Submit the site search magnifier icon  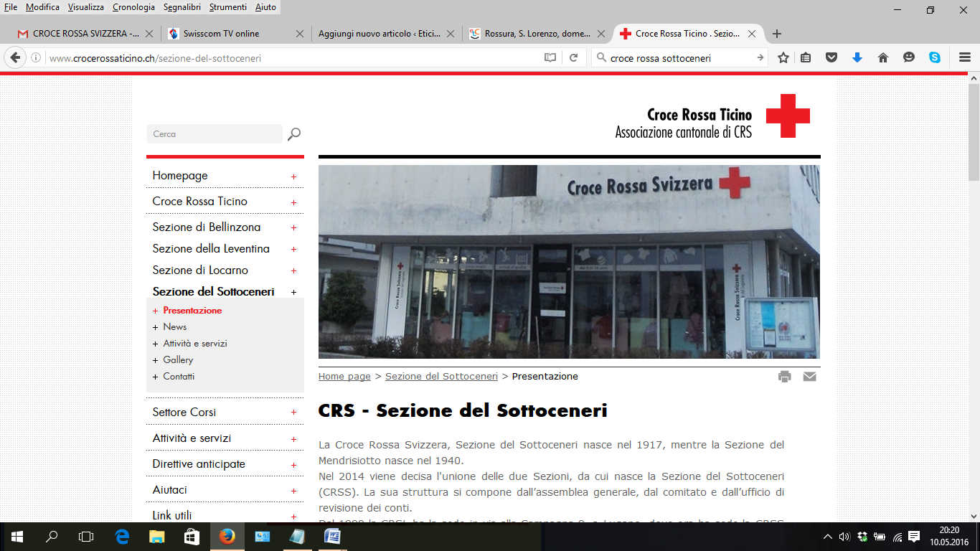pyautogui.click(x=294, y=134)
